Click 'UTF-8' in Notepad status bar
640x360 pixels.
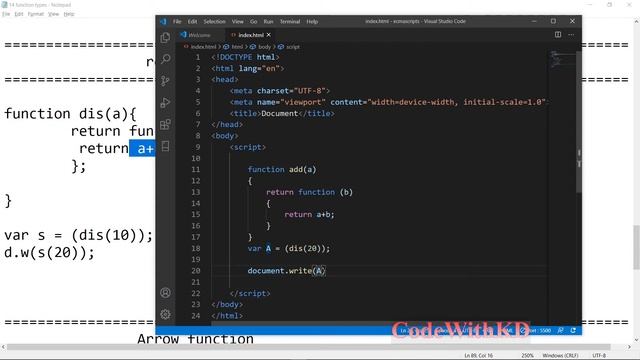(x=599, y=356)
